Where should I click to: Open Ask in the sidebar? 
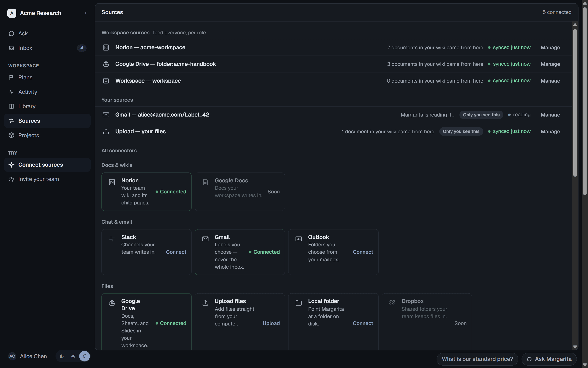47,34
